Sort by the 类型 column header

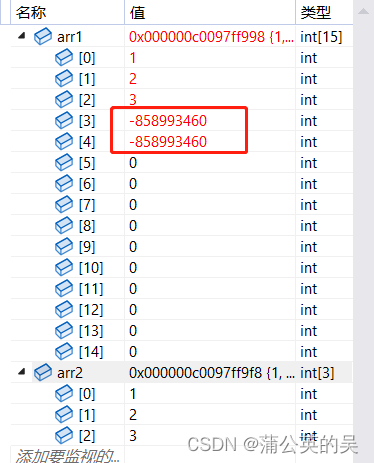(324, 12)
